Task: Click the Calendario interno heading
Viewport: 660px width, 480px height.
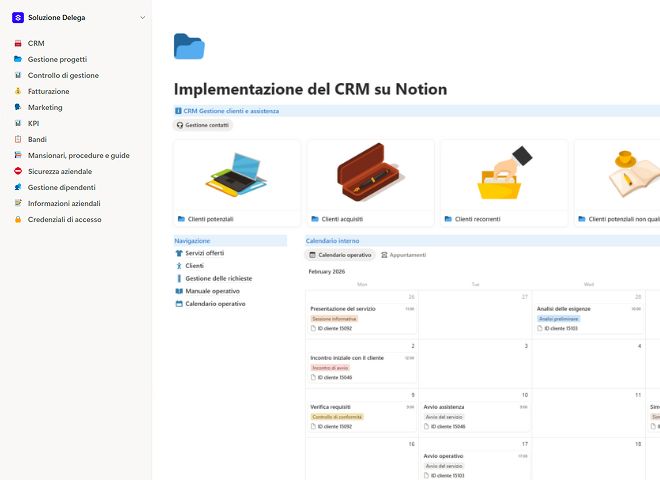Action: point(333,241)
